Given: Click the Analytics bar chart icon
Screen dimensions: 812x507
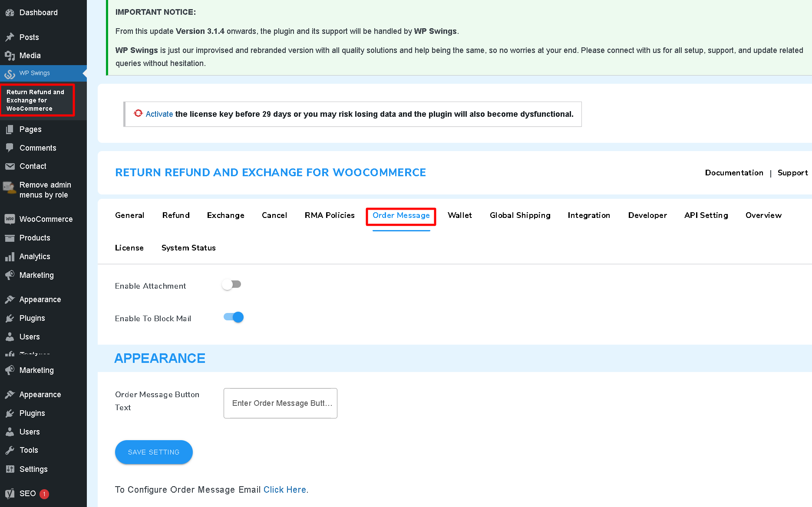Looking at the screenshot, I should pyautogui.click(x=10, y=257).
